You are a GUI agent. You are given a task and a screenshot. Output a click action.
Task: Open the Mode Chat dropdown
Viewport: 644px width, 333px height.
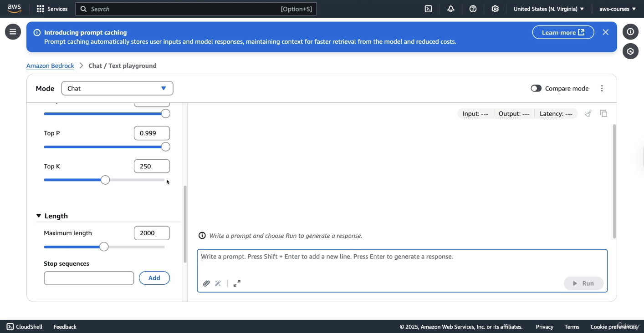click(x=117, y=88)
